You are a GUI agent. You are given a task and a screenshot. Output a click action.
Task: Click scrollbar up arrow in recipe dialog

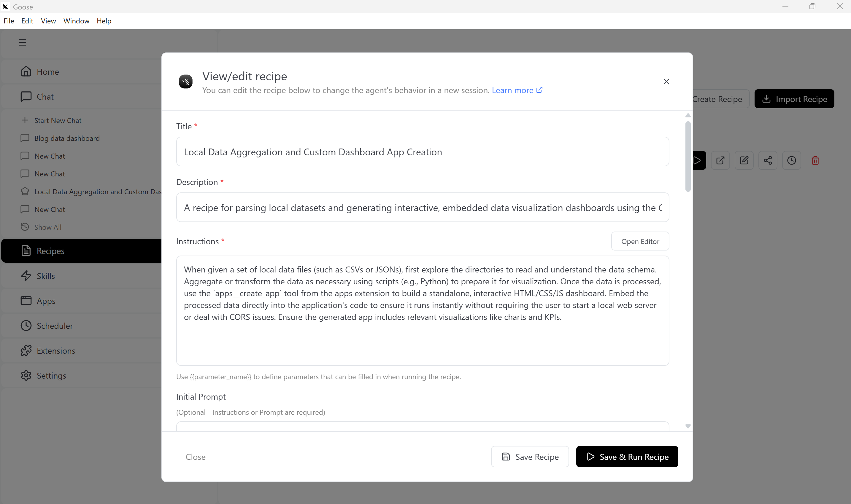click(688, 115)
